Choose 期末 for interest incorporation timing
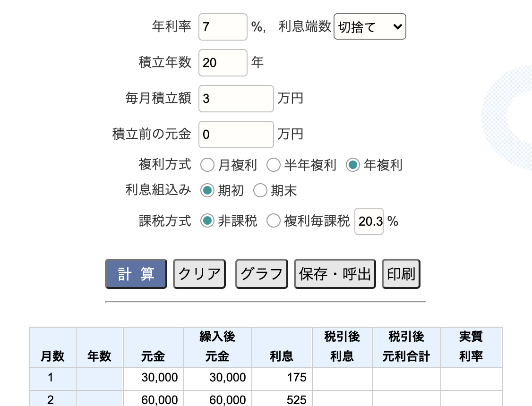Screen dimensions: 532x406 point(260,190)
